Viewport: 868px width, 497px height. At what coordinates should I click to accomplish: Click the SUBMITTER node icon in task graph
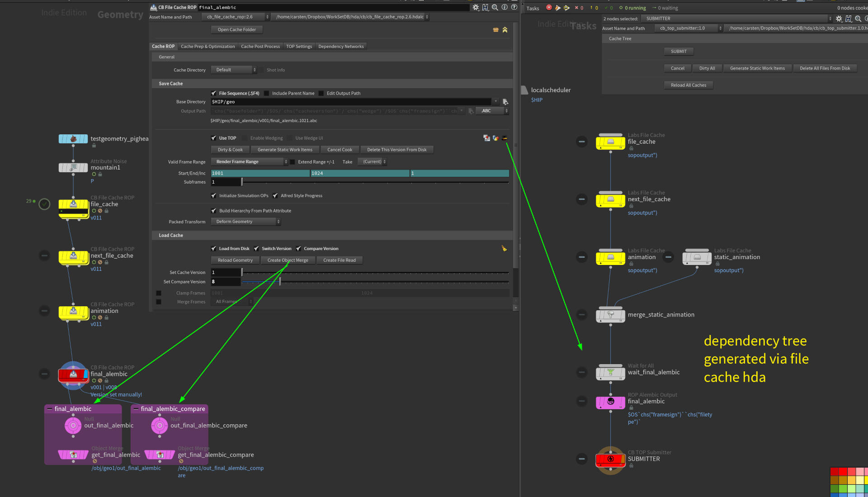[x=610, y=459]
